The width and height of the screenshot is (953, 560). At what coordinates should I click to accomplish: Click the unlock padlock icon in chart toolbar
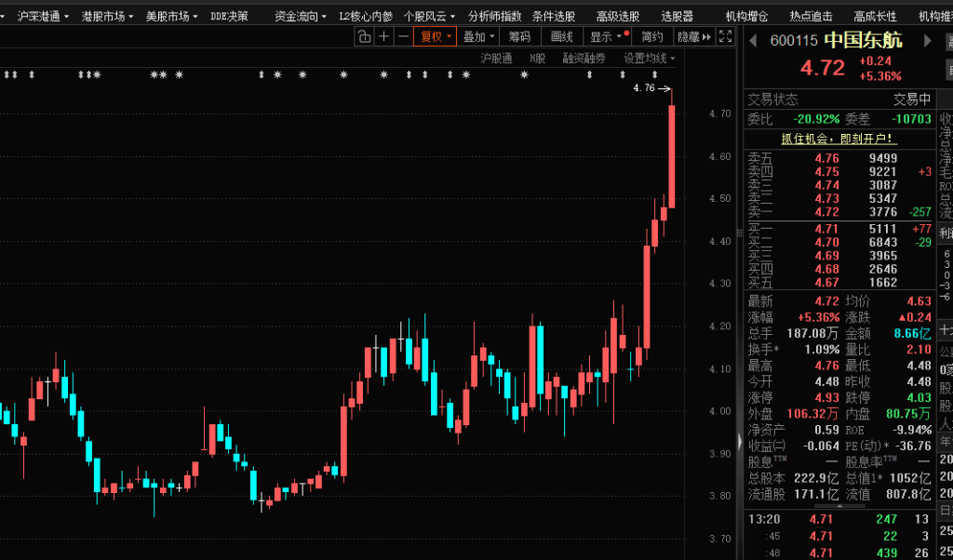click(x=364, y=37)
